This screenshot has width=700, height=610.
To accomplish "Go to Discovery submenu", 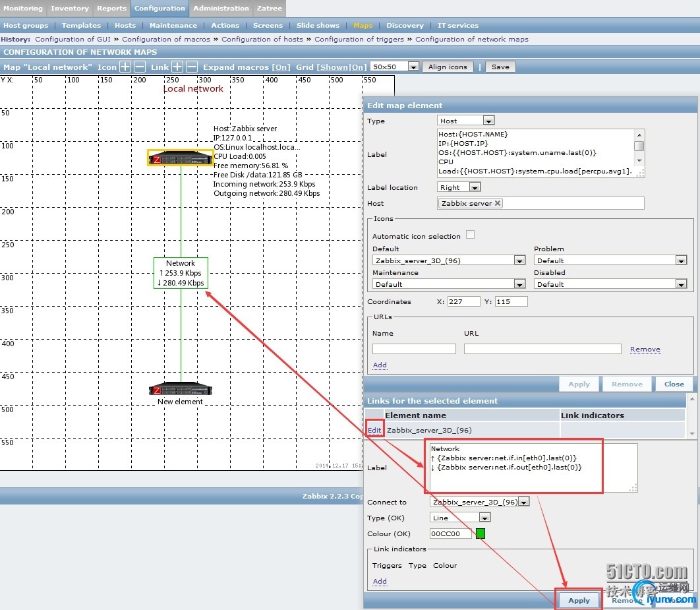I will click(405, 26).
